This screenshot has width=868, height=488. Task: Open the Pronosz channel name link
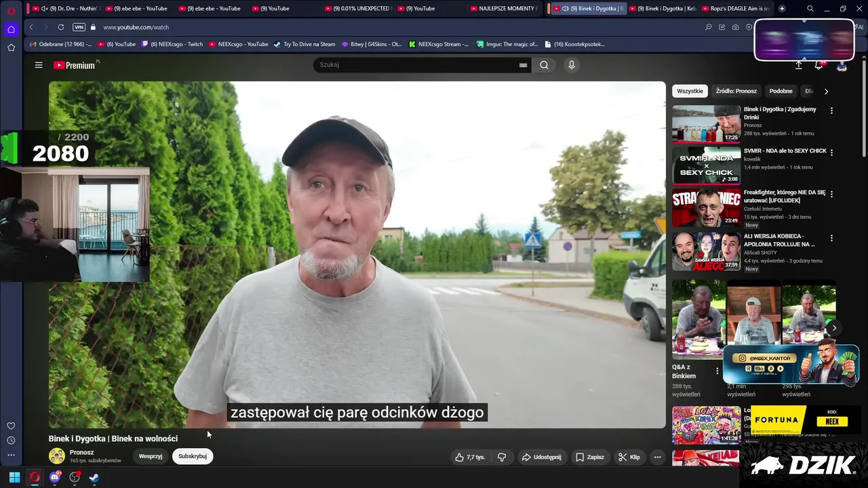pos(82,452)
